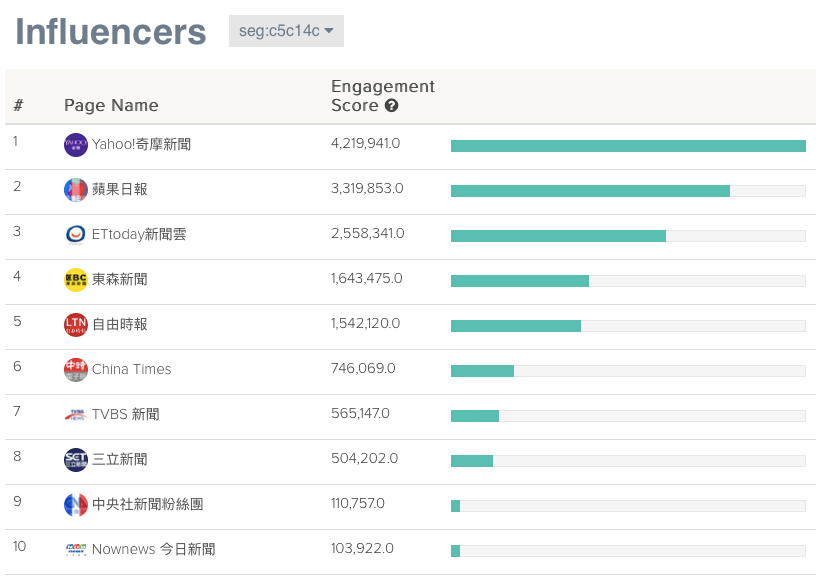Open the Yahoo!奇摩新聞 page name link
Image resolution: width=816 pixels, height=583 pixels.
pos(141,145)
